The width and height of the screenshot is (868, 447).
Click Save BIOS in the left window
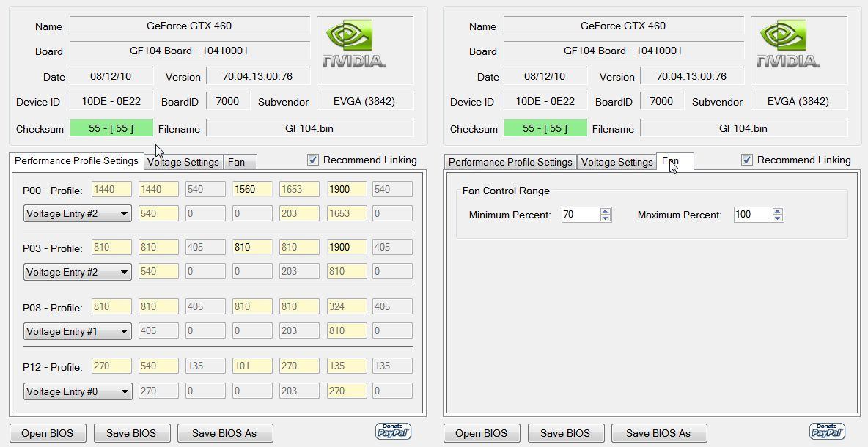tap(131, 433)
